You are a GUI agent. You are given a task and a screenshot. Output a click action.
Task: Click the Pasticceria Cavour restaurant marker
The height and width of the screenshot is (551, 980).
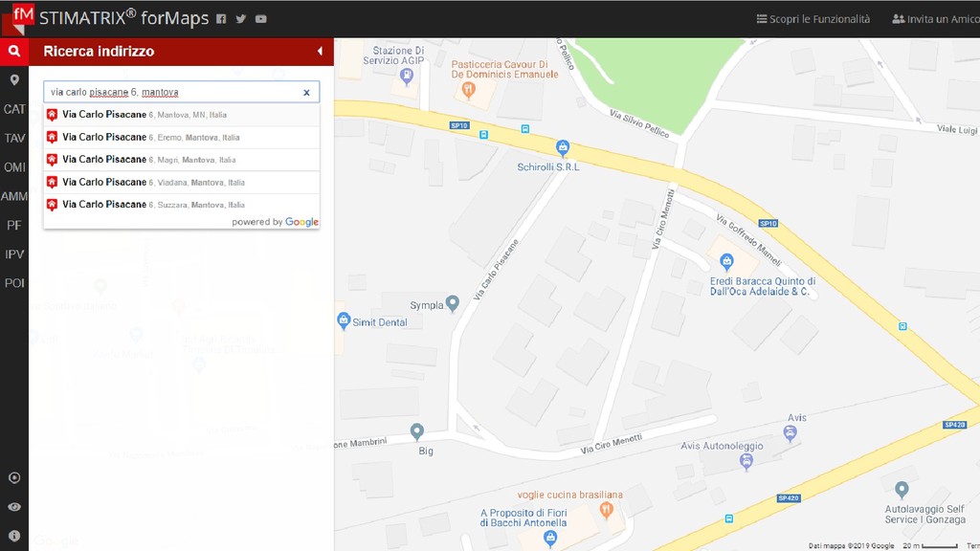click(468, 90)
